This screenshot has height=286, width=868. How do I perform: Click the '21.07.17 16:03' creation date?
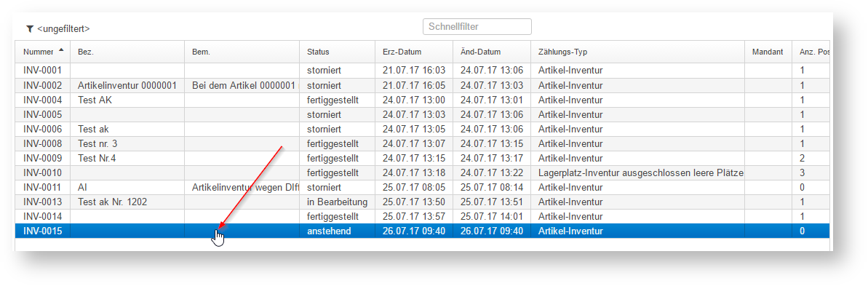[x=414, y=71]
